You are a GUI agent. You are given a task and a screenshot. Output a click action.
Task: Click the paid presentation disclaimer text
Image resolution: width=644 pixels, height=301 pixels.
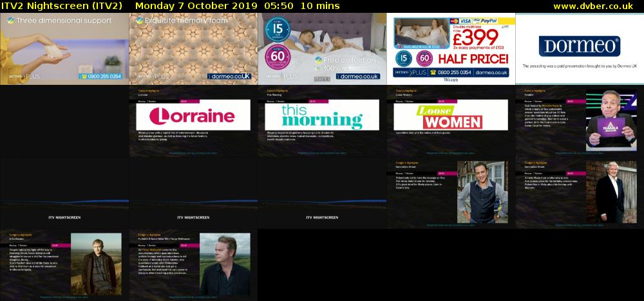coord(580,66)
